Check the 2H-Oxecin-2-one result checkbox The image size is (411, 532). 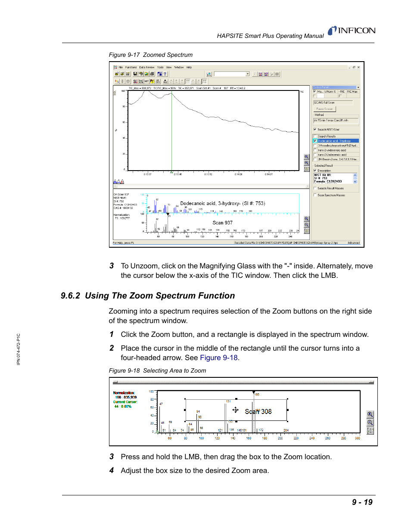315,159
